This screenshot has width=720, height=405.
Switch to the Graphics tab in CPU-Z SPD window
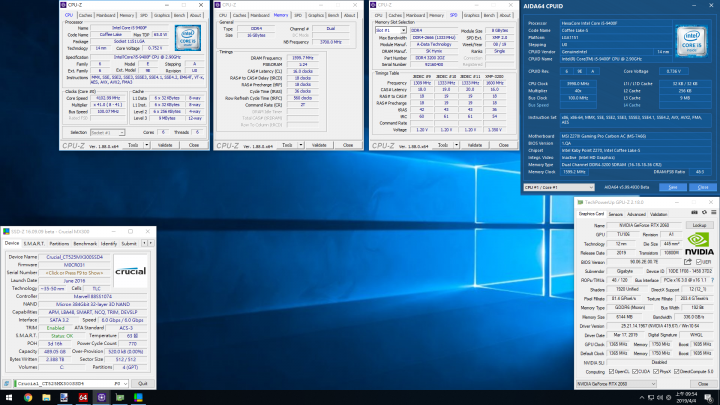tap(472, 15)
